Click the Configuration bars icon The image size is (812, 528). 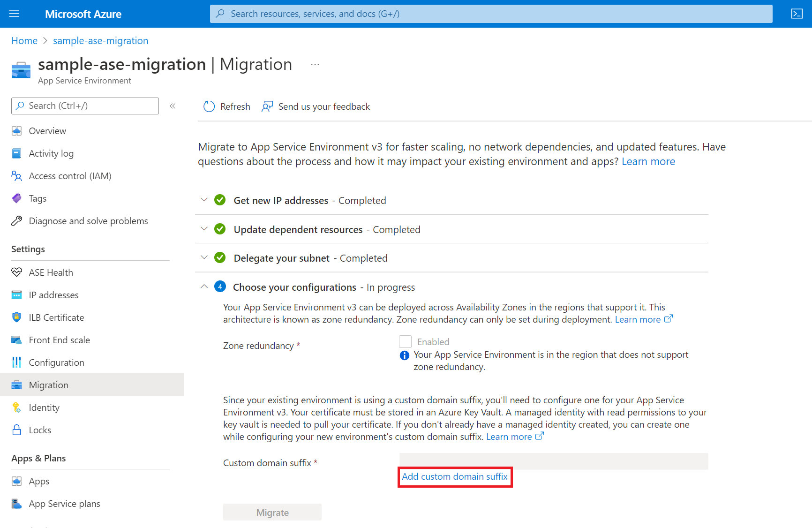(x=17, y=362)
